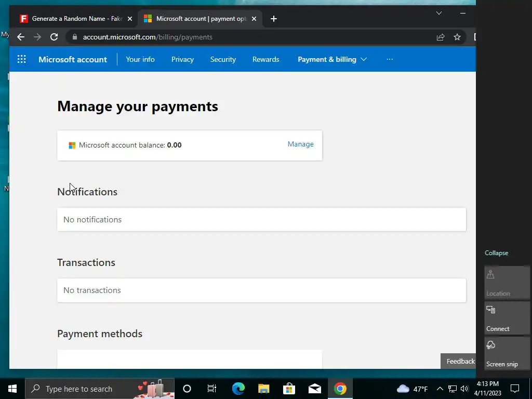Screen dimensions: 532x399
Task: Open weather widget showing 47°F
Action: (412, 389)
